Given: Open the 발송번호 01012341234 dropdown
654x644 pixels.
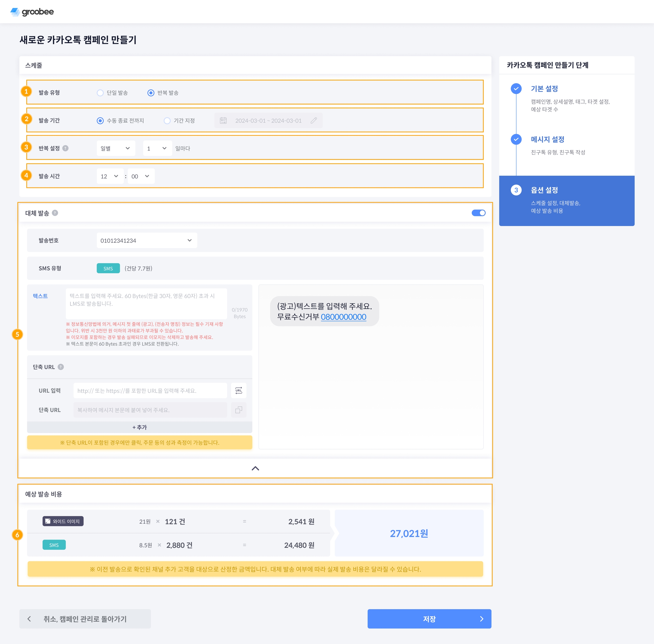Looking at the screenshot, I should pyautogui.click(x=146, y=241).
